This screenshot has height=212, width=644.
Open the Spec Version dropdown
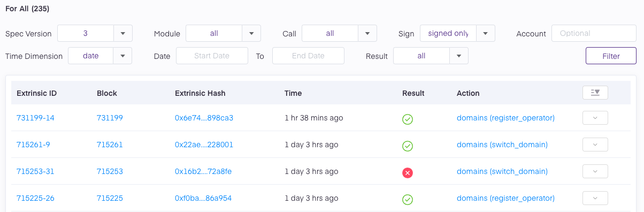(95, 33)
